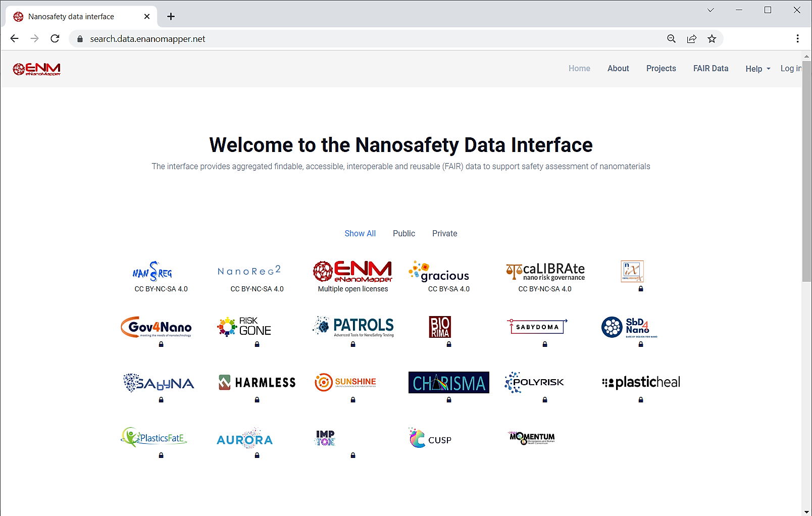This screenshot has height=516, width=812.
Task: Open the NanoReg project logo
Action: point(152,272)
